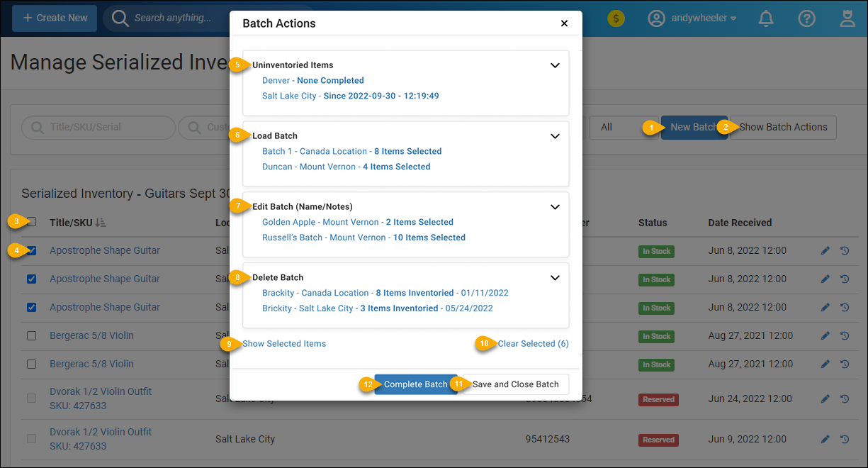Open history icon on third Apostrophe Guitar row
The width and height of the screenshot is (868, 468).
[x=845, y=308]
